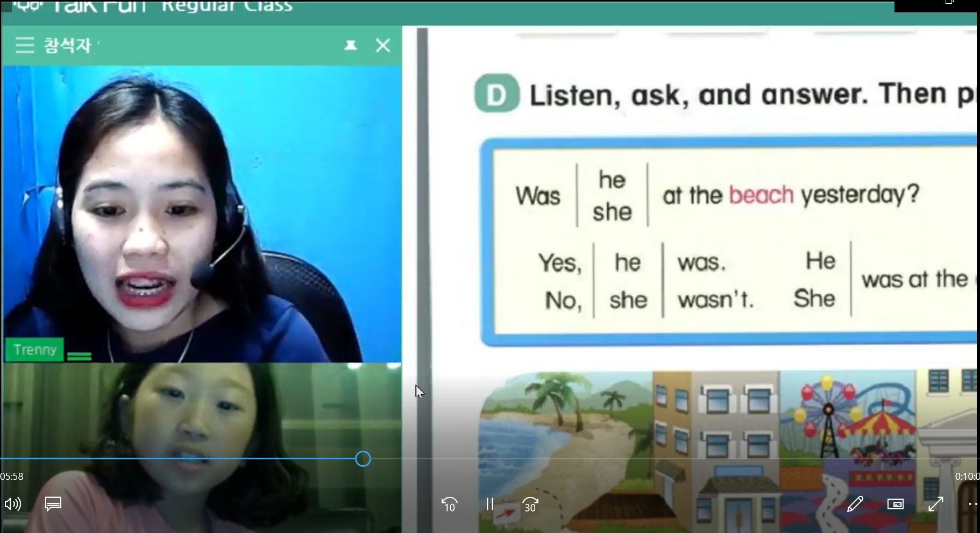Open the hamburger menu beside 참석자
Image resolution: width=980 pixels, height=533 pixels.
(24, 45)
